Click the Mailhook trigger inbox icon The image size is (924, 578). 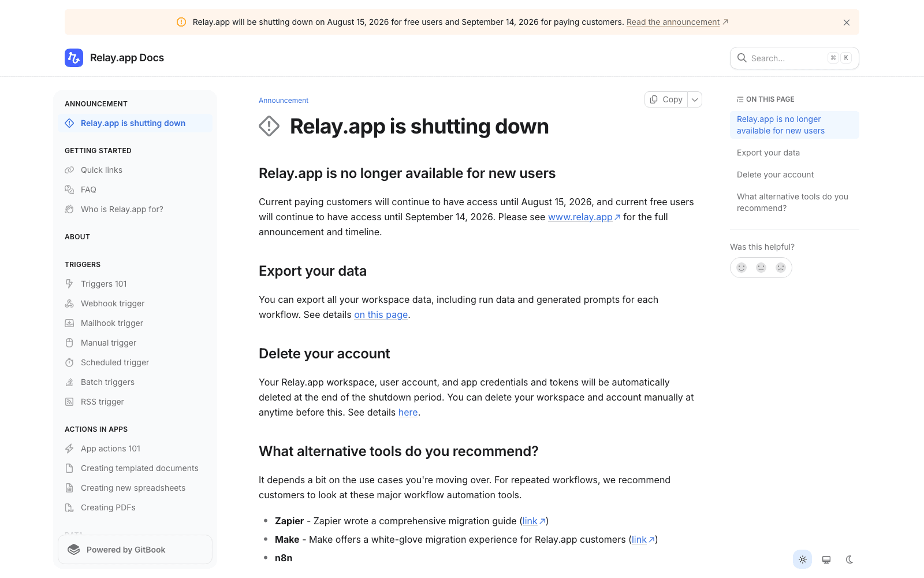tap(69, 323)
